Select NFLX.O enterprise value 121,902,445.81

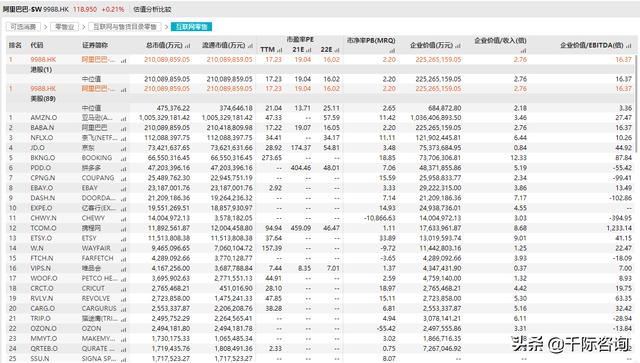pos(438,138)
